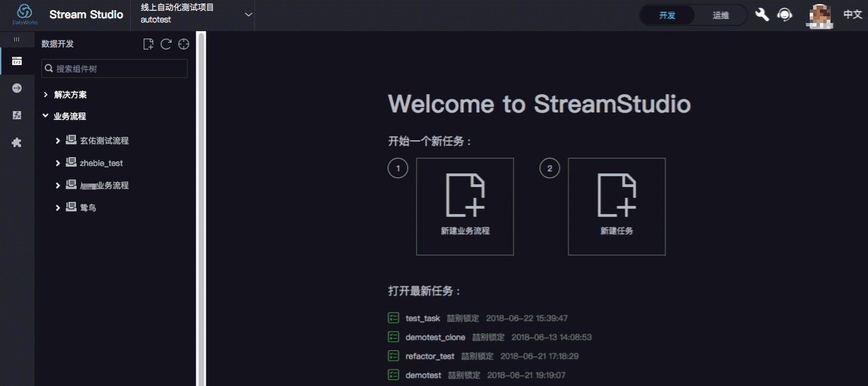Open the chart-style sidebar icon
This screenshot has width=868, height=386.
click(17, 115)
